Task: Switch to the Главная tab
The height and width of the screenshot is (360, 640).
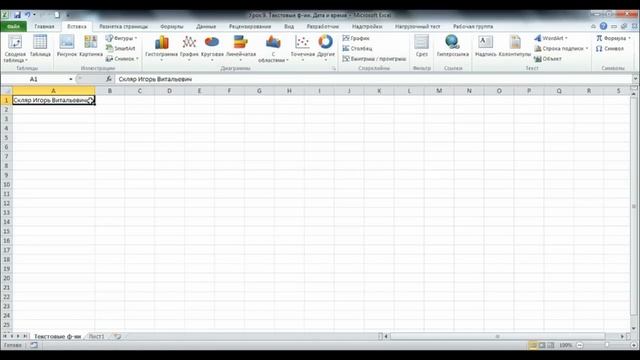Action: click(44, 26)
